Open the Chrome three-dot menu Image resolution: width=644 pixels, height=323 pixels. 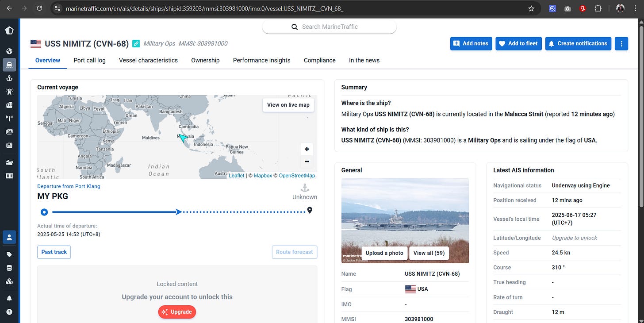coord(635,8)
